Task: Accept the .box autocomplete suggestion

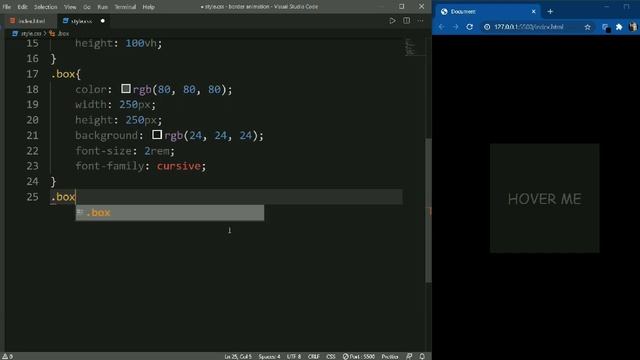Action: coord(170,213)
